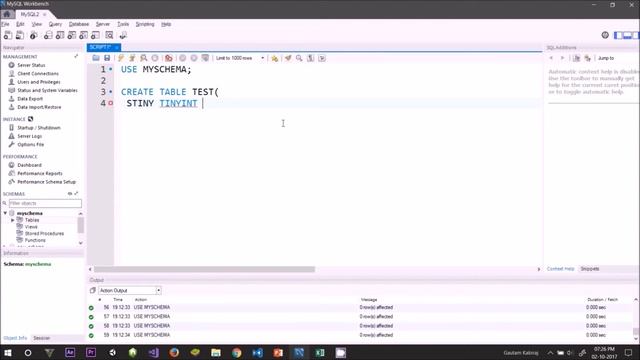The height and width of the screenshot is (360, 640).
Task: Toggle invisible characters display
Action: [311, 58]
